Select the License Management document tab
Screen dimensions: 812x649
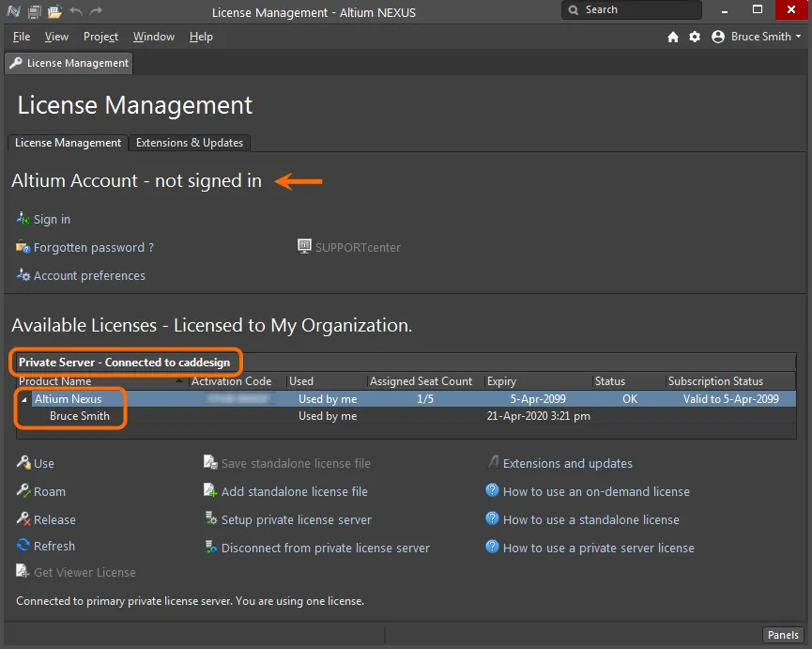pyautogui.click(x=69, y=63)
